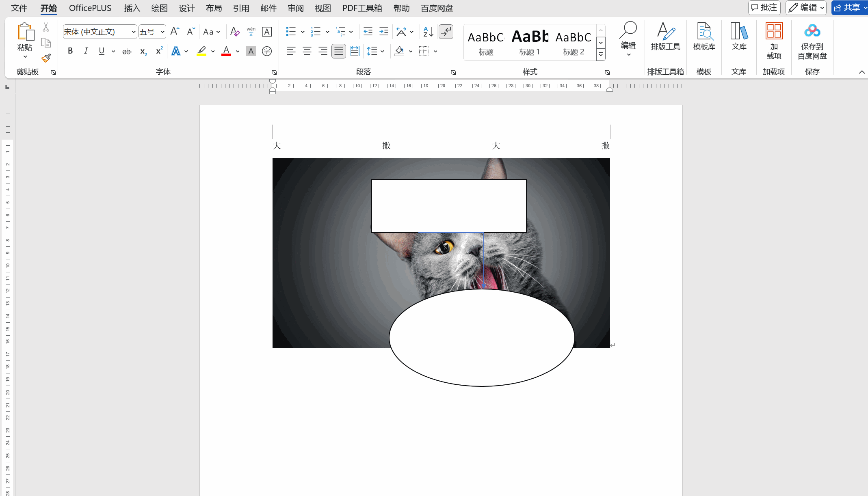Toggle Bold formatting

click(70, 51)
